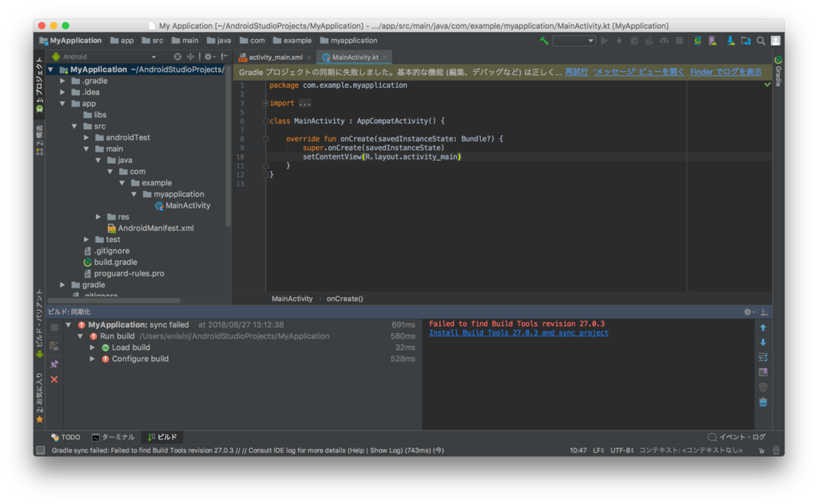Click the Run play button in toolbar

(x=605, y=41)
